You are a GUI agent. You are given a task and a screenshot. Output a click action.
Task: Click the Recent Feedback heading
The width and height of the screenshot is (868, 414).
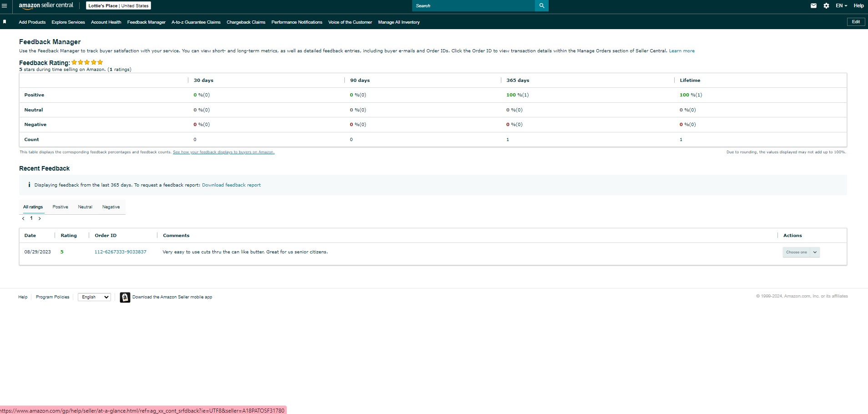point(45,168)
